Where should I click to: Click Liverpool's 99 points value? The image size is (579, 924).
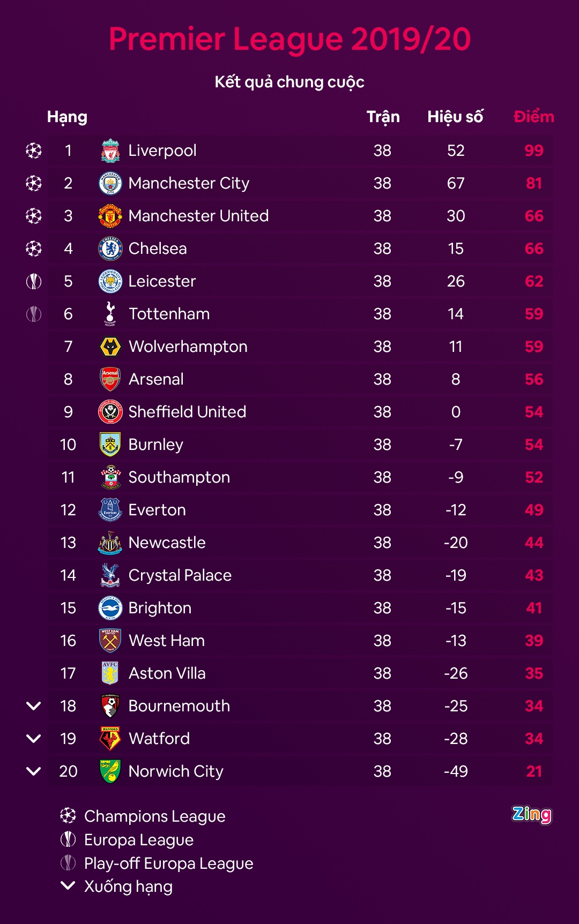tap(534, 151)
